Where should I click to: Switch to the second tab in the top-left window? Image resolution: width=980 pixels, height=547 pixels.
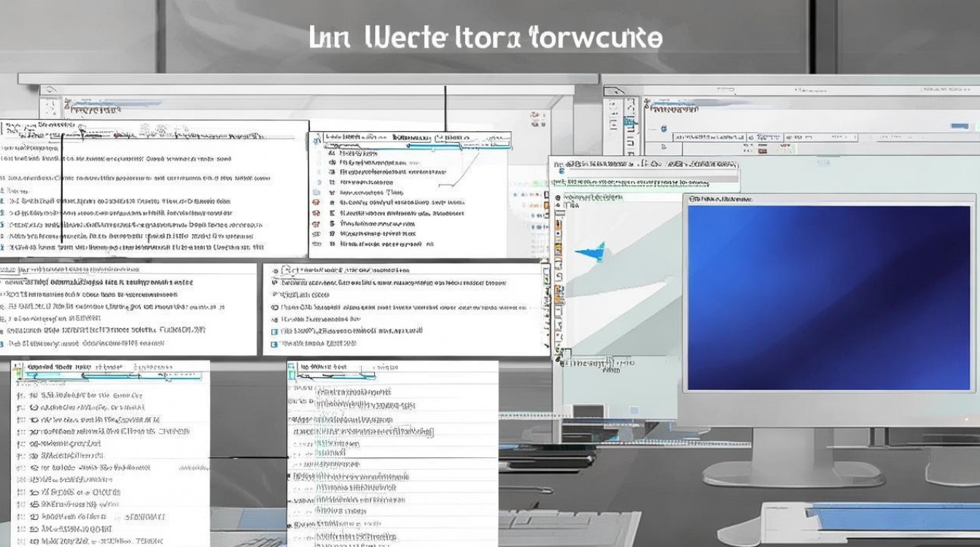coord(109,111)
